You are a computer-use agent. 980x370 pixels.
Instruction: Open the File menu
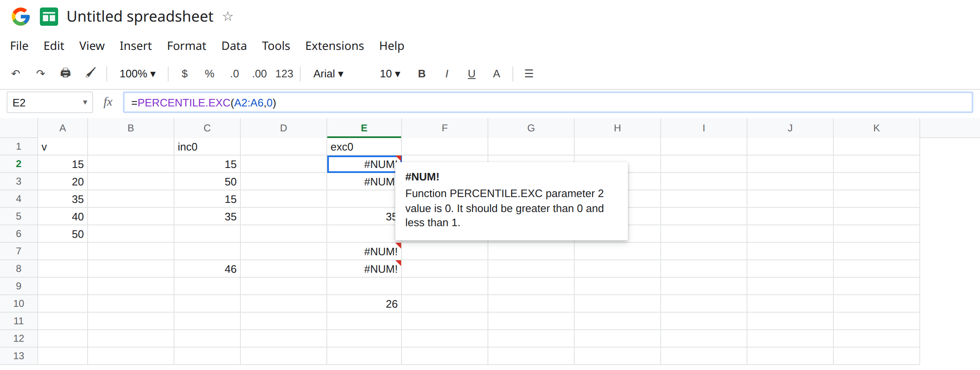(x=19, y=46)
